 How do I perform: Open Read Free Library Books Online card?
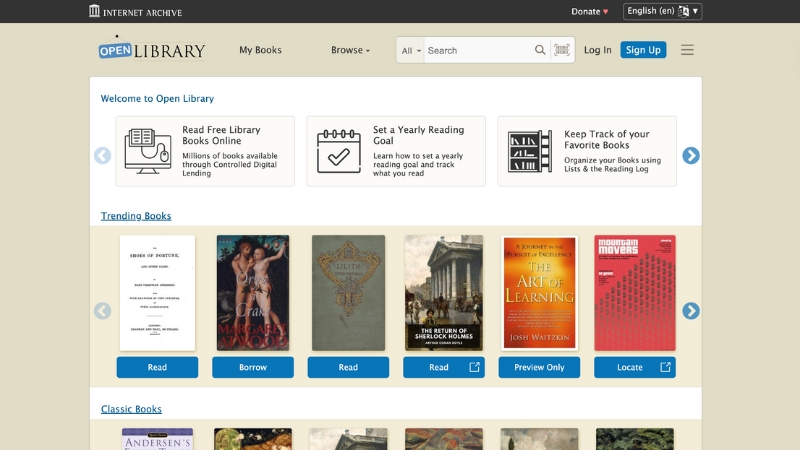point(205,151)
